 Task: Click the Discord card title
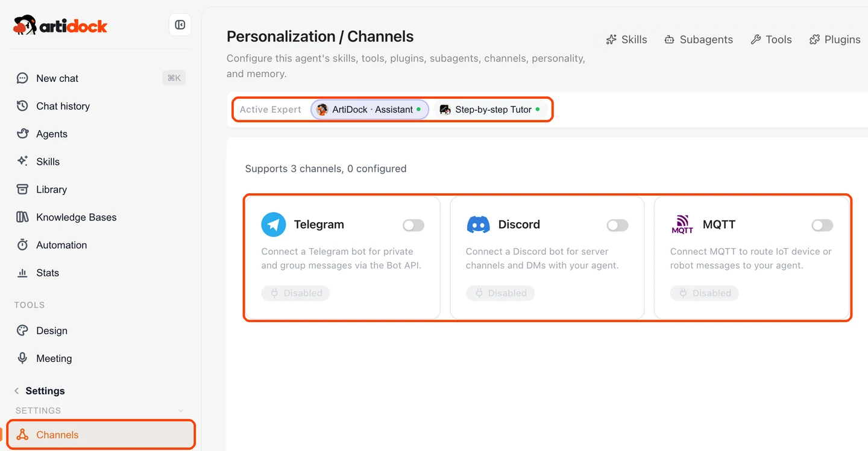click(519, 225)
